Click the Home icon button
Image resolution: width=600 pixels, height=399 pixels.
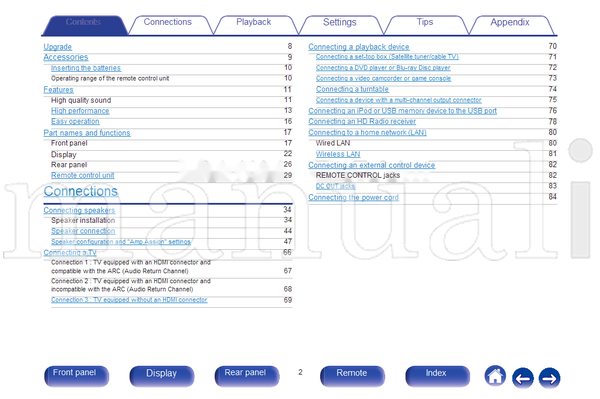click(495, 376)
